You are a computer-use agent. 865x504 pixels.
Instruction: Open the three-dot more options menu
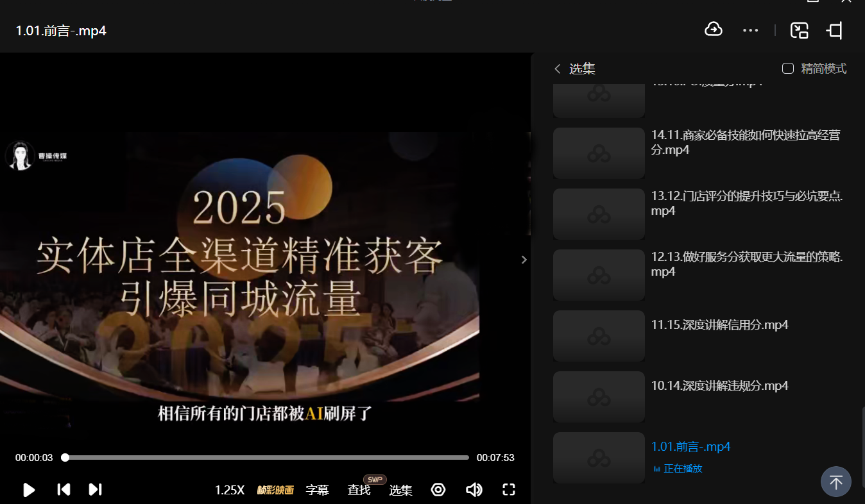[750, 30]
